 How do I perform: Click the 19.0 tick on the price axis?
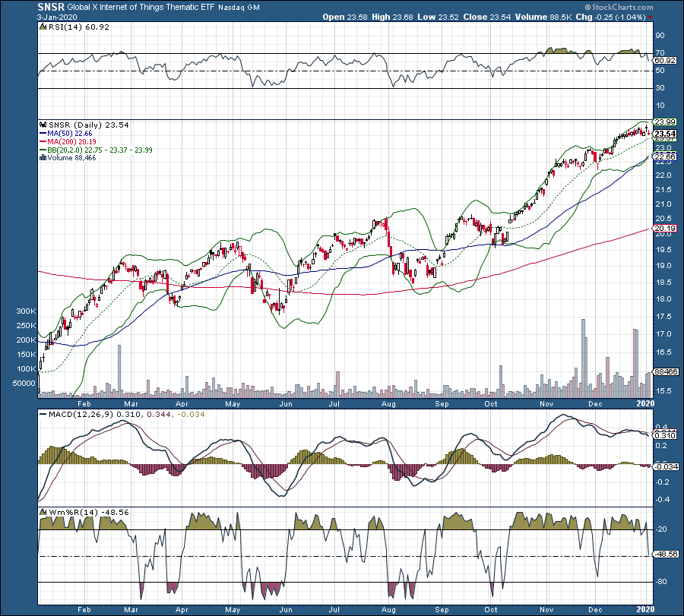pyautogui.click(x=663, y=266)
